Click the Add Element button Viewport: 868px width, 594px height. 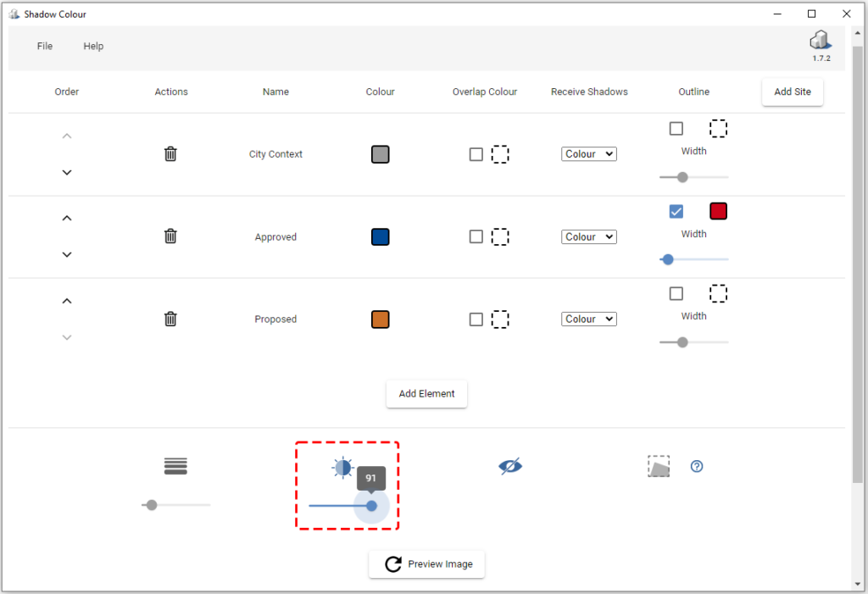426,393
